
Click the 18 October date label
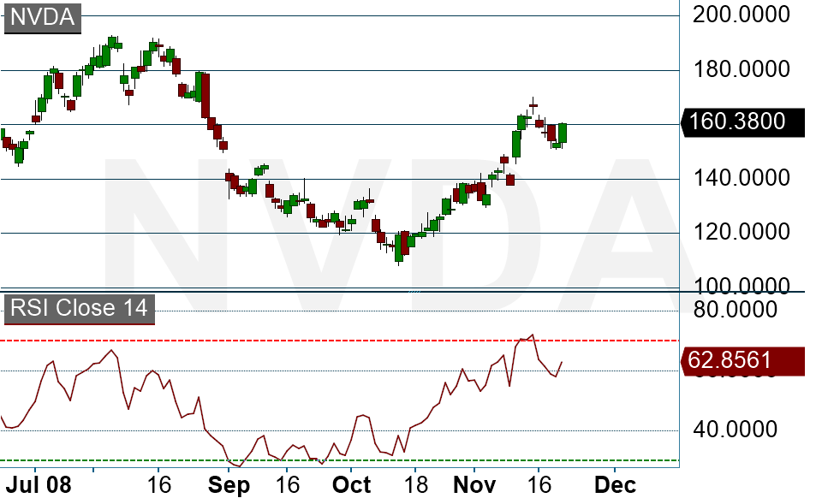pos(416,484)
